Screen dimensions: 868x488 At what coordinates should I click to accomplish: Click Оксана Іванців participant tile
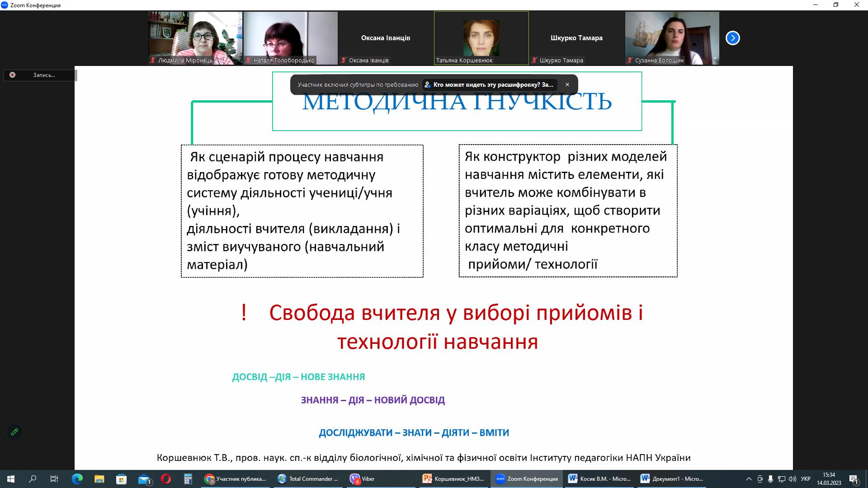click(x=386, y=38)
